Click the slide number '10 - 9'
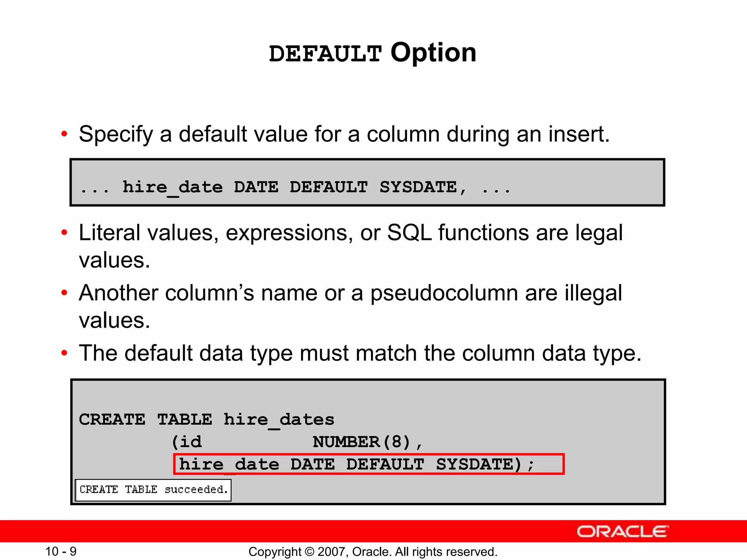Viewport: 747px width, 560px height. pos(61,551)
